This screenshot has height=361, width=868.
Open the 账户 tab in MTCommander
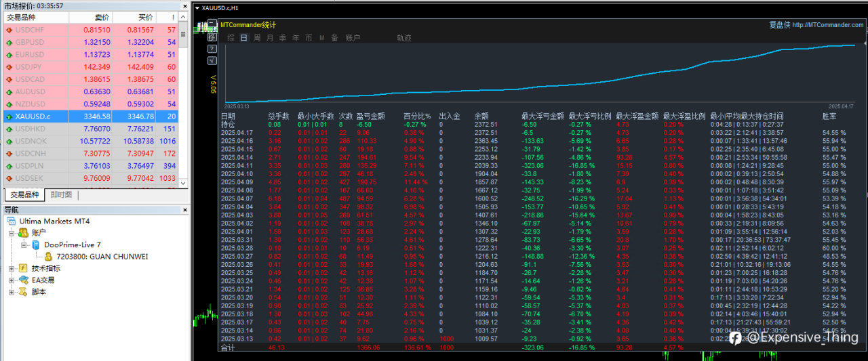(353, 38)
